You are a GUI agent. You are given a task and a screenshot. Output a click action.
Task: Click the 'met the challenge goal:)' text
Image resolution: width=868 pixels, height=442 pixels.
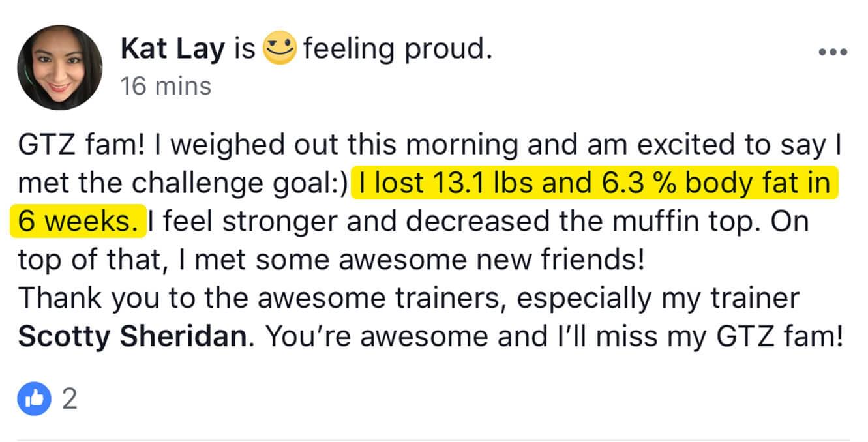[181, 184]
